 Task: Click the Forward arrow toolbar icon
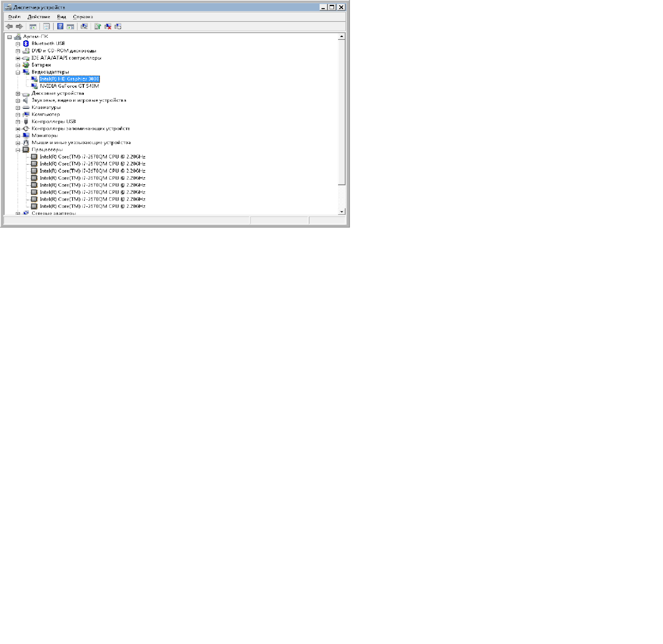tap(19, 26)
